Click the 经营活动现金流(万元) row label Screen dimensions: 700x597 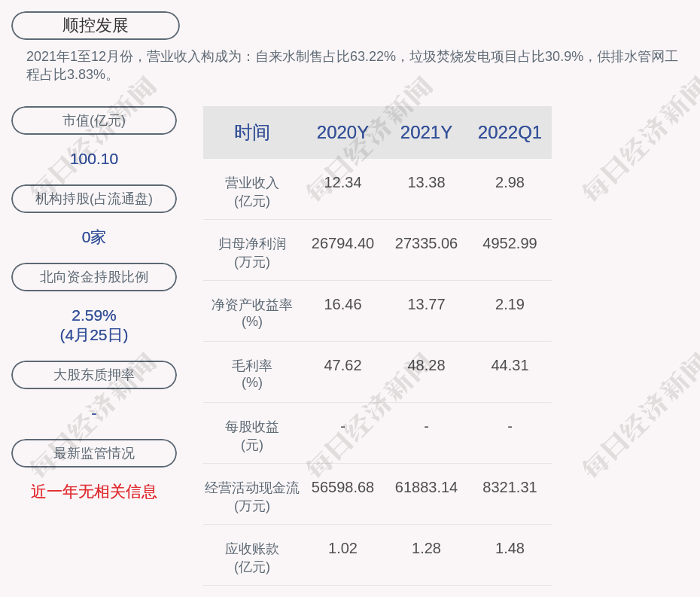pyautogui.click(x=252, y=497)
